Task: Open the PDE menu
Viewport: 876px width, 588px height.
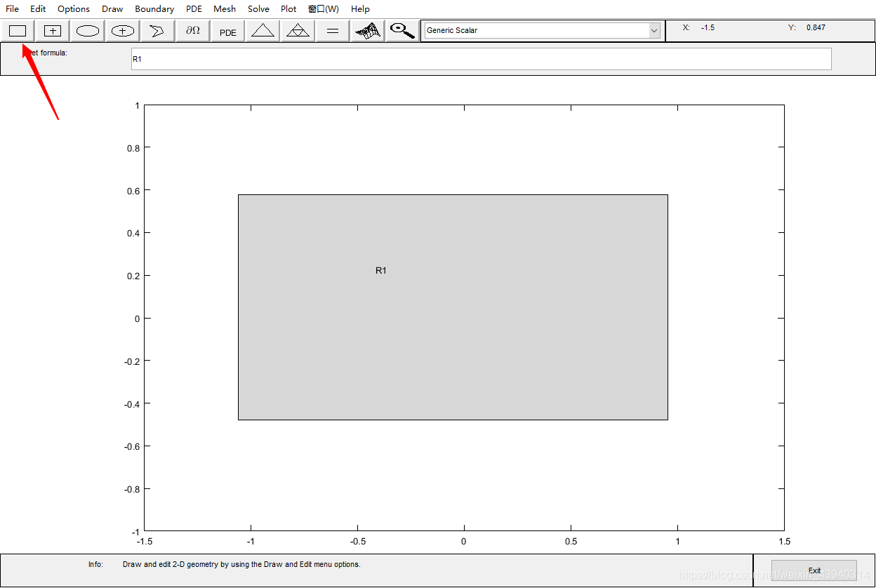Action: [x=194, y=9]
